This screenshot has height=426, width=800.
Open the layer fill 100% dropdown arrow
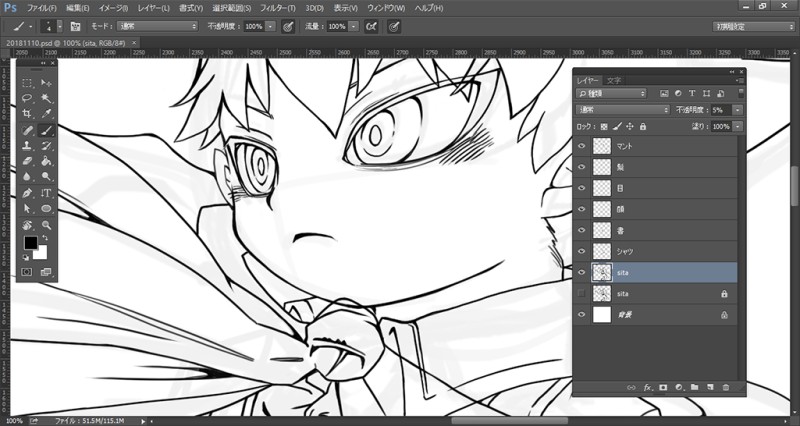[x=738, y=126]
